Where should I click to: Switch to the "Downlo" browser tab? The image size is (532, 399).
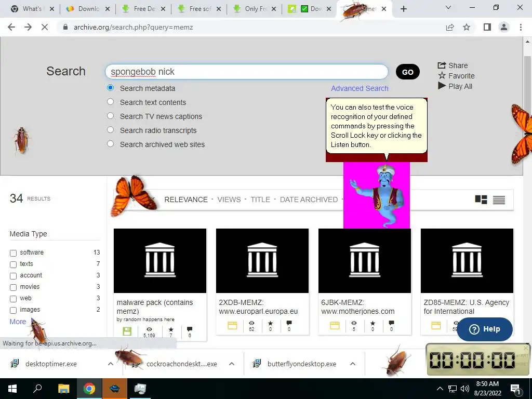[88, 9]
